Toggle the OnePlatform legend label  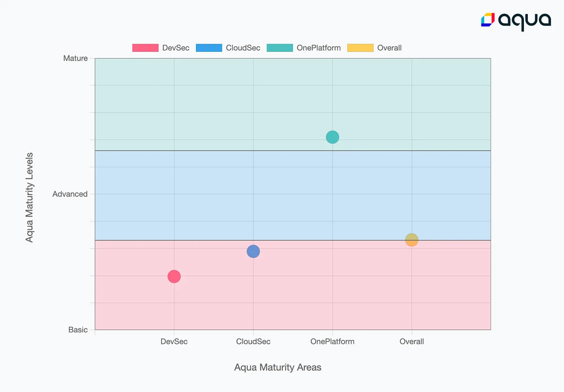point(319,48)
